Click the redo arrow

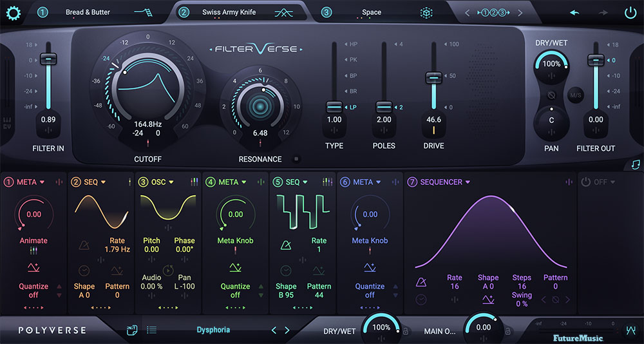click(x=603, y=13)
